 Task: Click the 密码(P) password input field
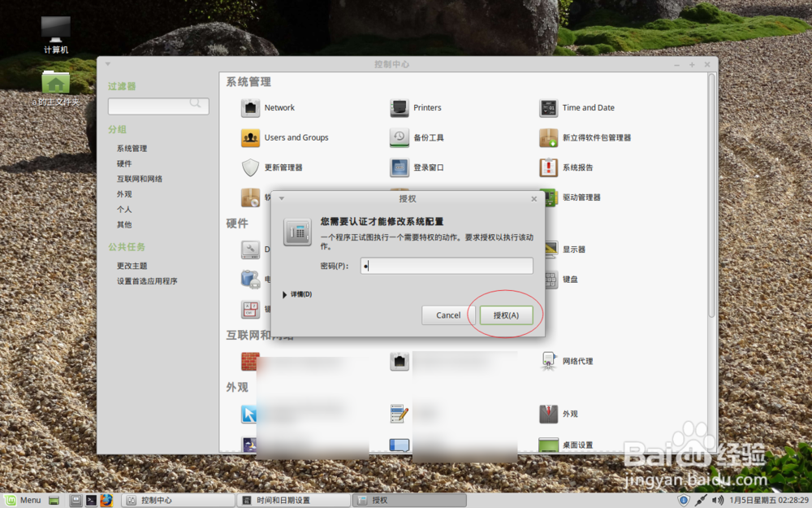click(446, 265)
